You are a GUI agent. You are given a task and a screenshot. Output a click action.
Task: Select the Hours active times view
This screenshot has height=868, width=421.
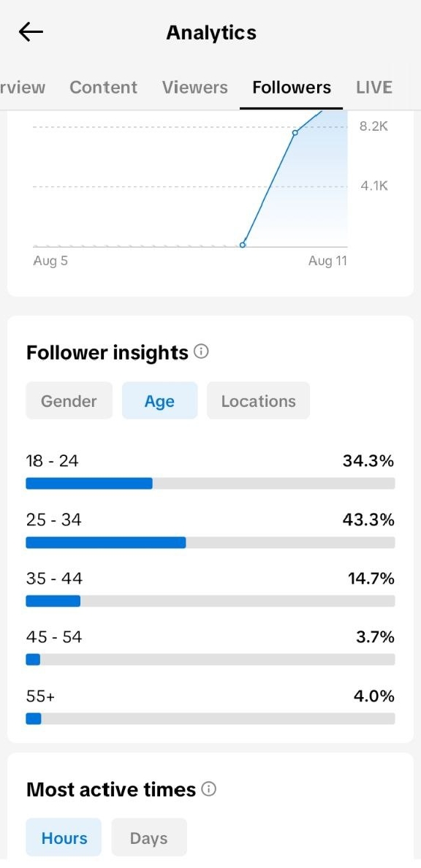pyautogui.click(x=64, y=837)
